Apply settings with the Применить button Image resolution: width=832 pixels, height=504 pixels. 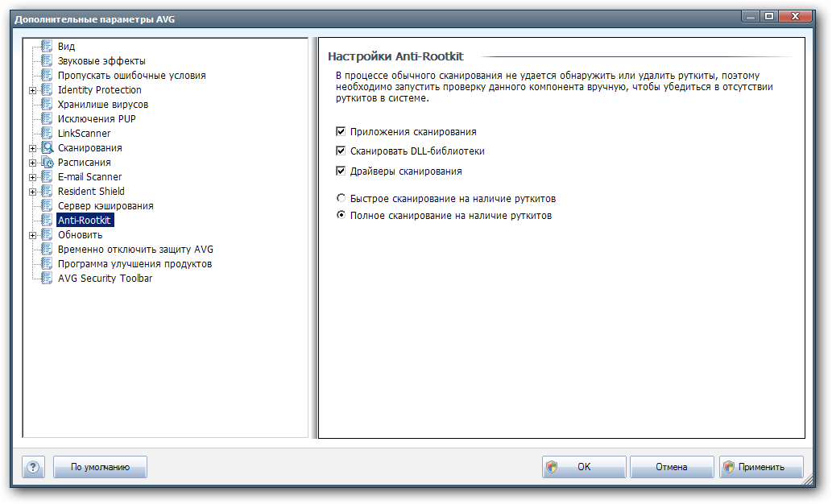point(761,467)
